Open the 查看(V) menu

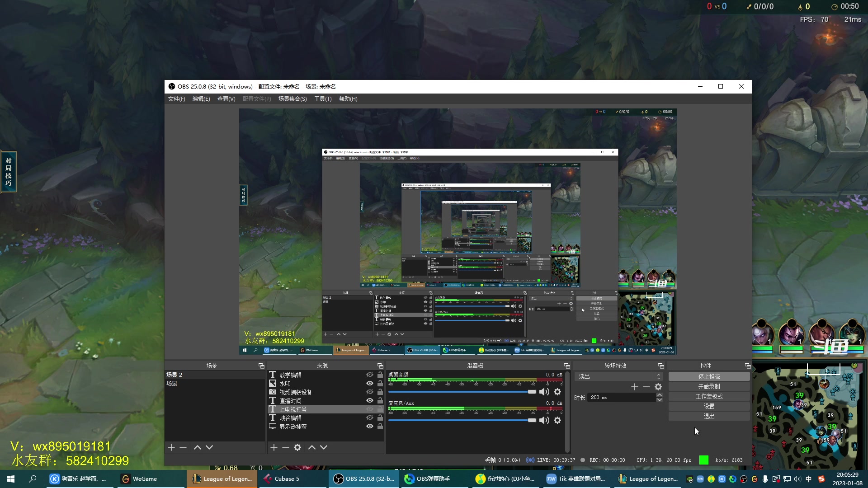point(226,99)
